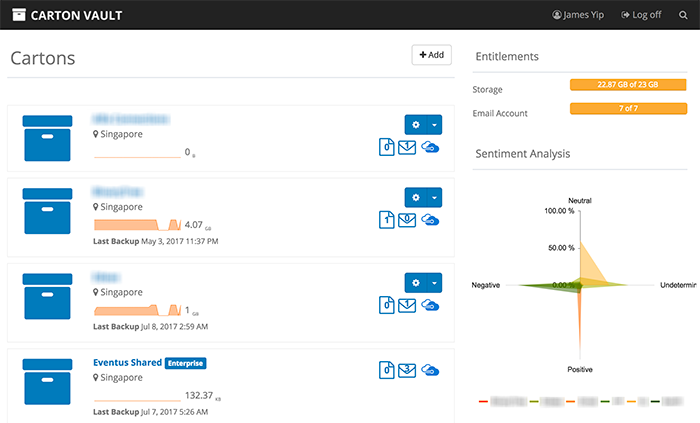Viewport: 700px width, 423px height.
Task: Click the search magnifier icon in the header
Action: coord(683,15)
